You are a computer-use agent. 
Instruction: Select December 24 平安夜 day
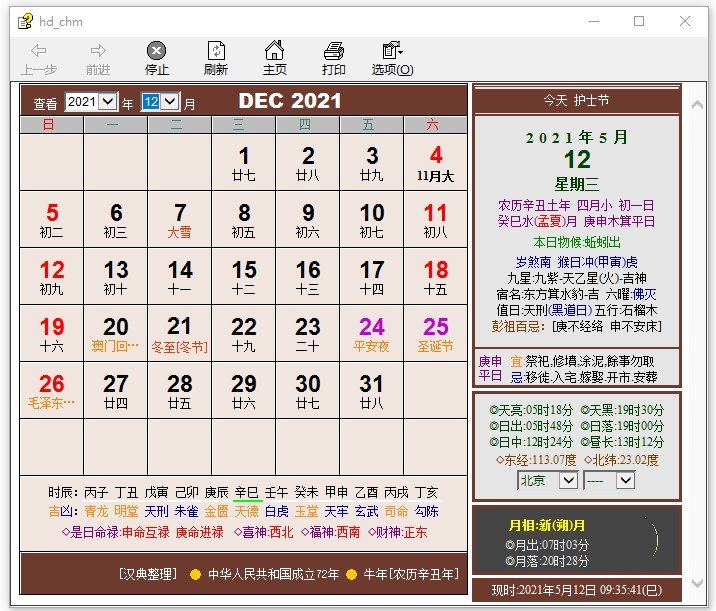click(x=372, y=333)
